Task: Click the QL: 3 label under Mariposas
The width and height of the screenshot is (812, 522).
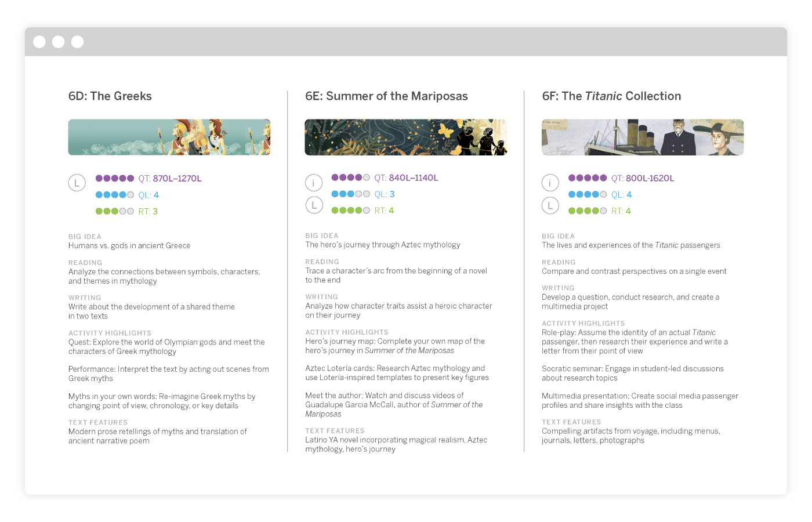Action: tap(385, 194)
